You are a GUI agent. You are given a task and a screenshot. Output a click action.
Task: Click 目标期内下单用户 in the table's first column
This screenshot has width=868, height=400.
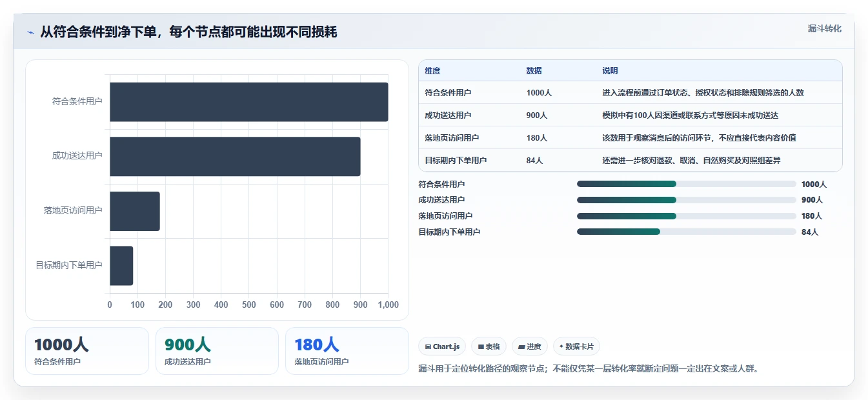pos(456,161)
